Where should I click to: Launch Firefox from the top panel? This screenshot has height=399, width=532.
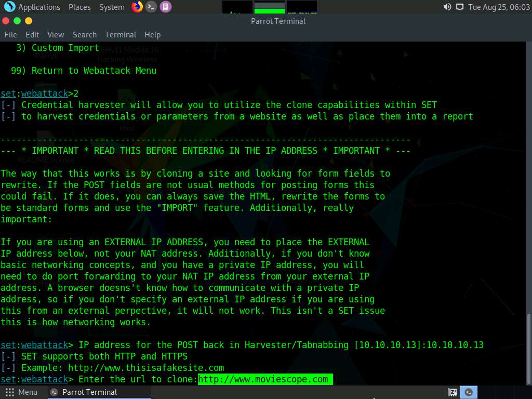tap(137, 6)
